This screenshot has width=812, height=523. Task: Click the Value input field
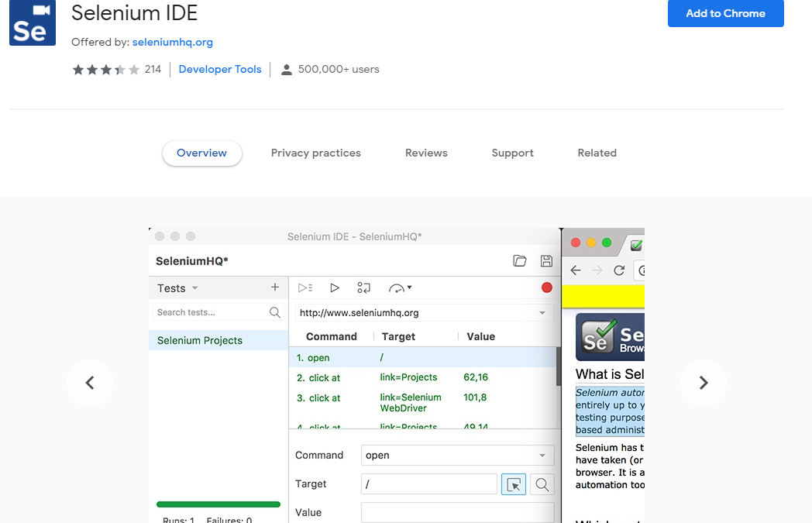[x=457, y=512]
